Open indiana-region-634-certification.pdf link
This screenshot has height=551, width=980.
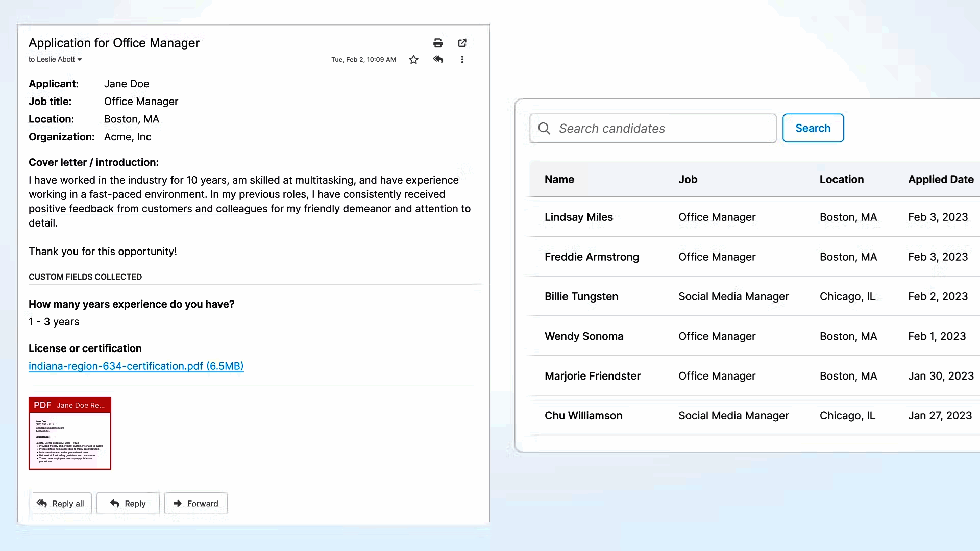136,366
